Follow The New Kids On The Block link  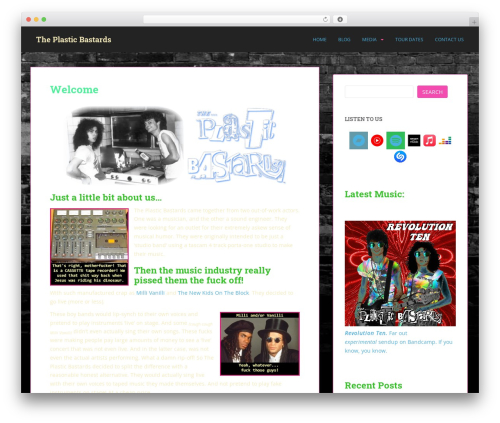pos(213,293)
